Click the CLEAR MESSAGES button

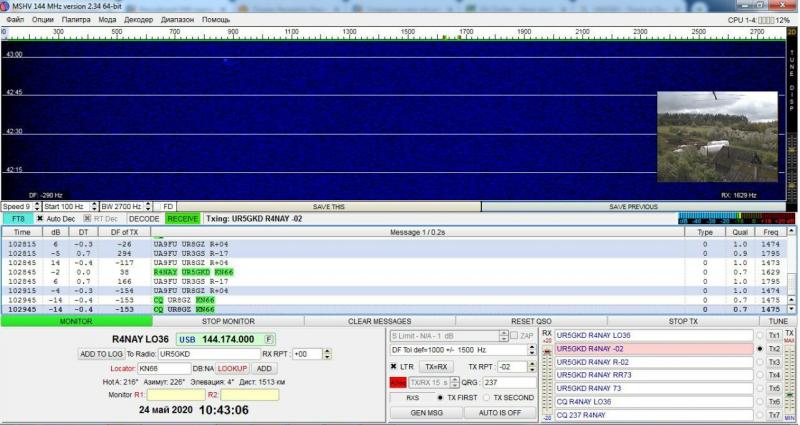[379, 321]
